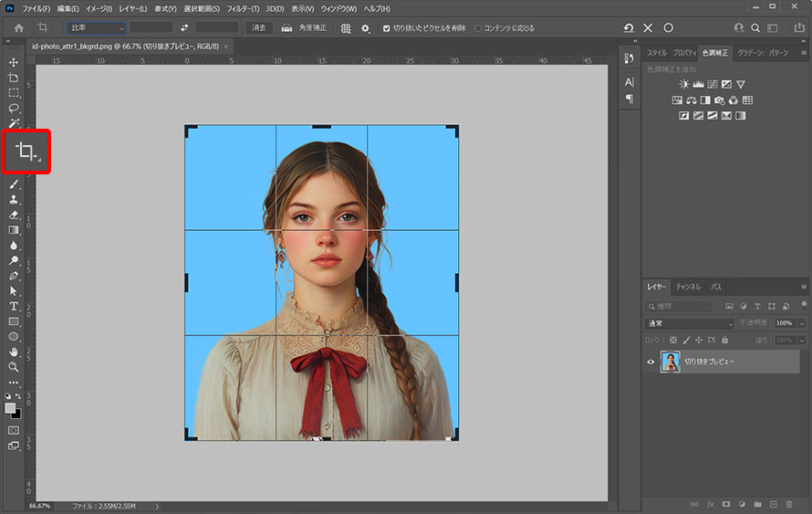Toggle lock all padlock icon
Screen dimensions: 812x514
click(x=725, y=340)
